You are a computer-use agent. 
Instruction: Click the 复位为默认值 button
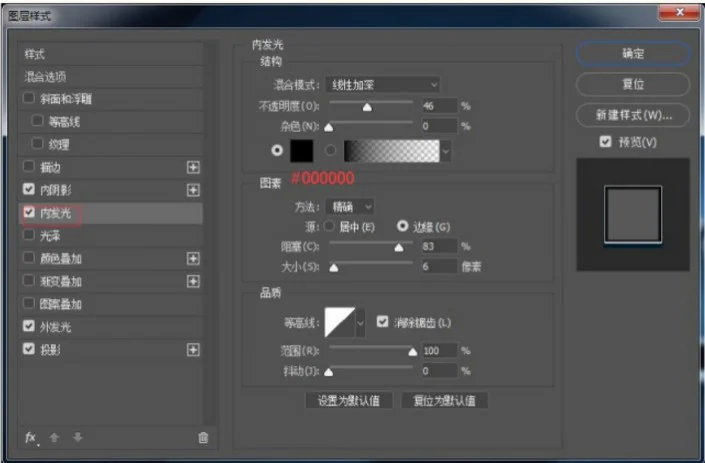pos(444,401)
